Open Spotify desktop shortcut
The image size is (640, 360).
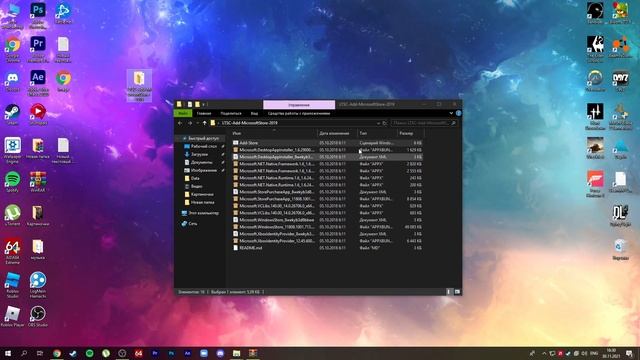coord(13,182)
